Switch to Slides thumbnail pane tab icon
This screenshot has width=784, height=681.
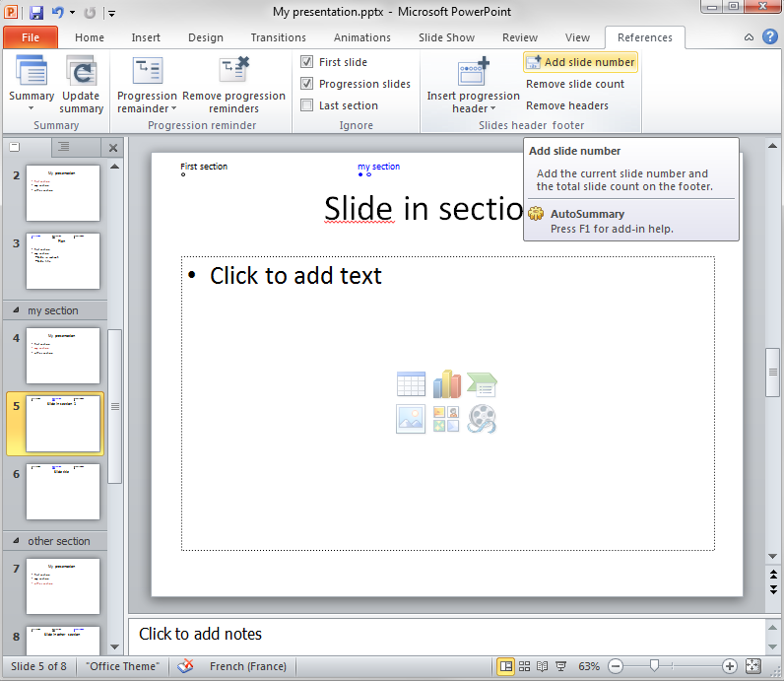[15, 147]
